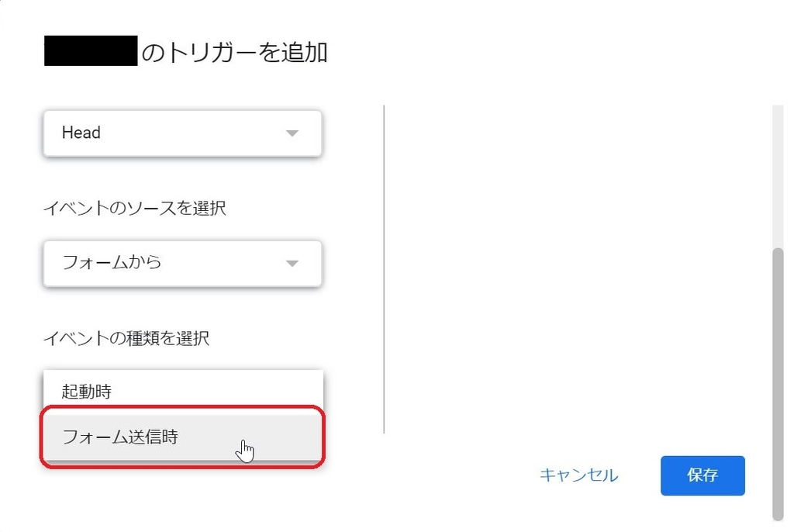
Task: Open the Head version dropdown
Action: point(183,133)
